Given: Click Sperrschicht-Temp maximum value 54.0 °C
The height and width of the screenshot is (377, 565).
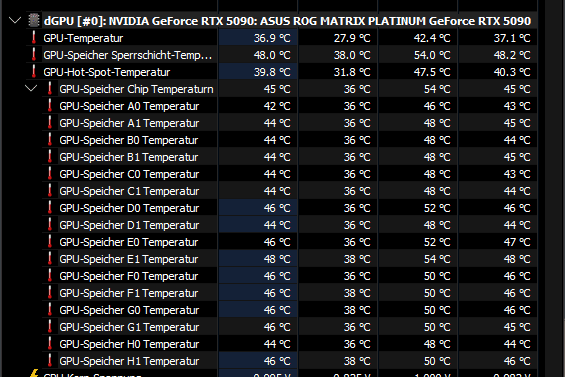Looking at the screenshot, I should (x=432, y=55).
